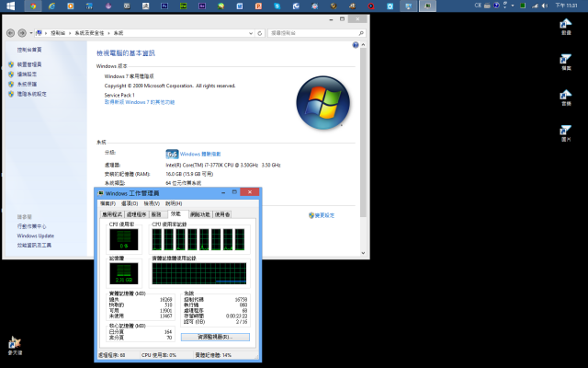Select the second desktop shortcut at right
Viewport: 588px width, 368px height.
click(x=566, y=63)
